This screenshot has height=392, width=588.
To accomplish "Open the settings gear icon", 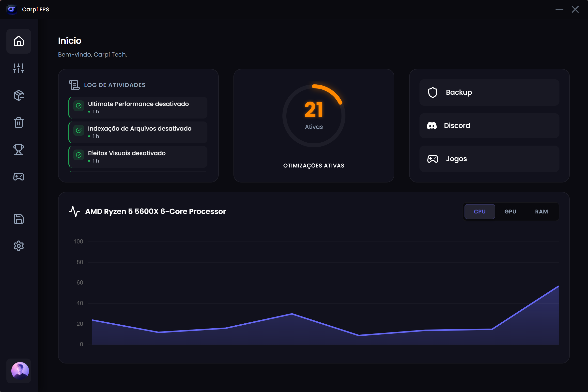I will [x=18, y=246].
